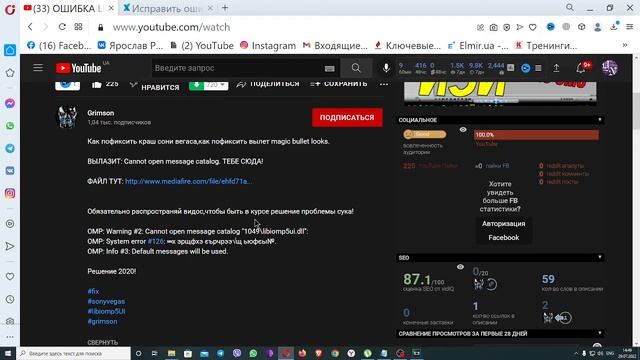Open YouTube upload video icon

click(556, 68)
